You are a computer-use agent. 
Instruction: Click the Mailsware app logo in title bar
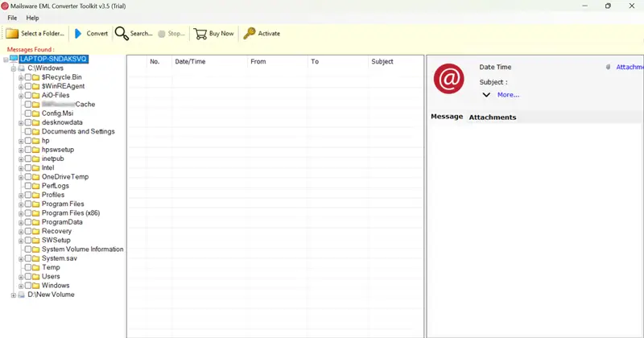pos(5,6)
